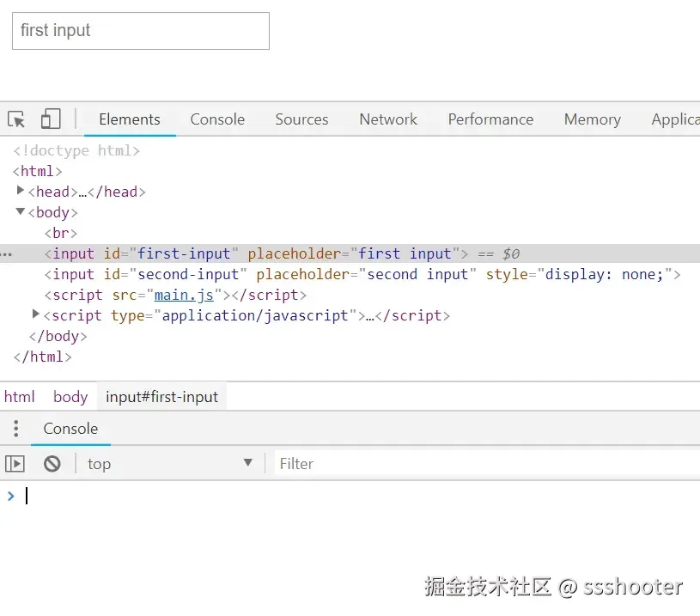Show the console sidebar icon
This screenshot has width=700, height=616.
tap(15, 464)
